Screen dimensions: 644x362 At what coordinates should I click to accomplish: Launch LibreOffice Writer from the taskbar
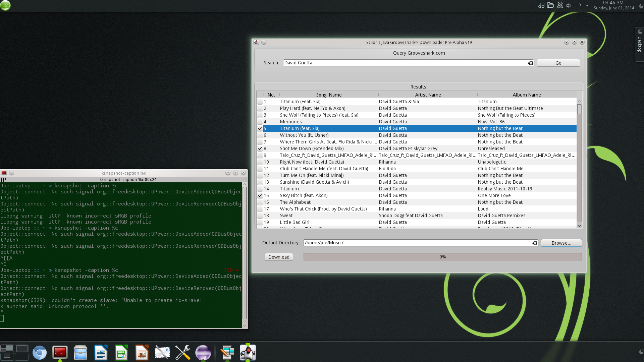coord(101,353)
